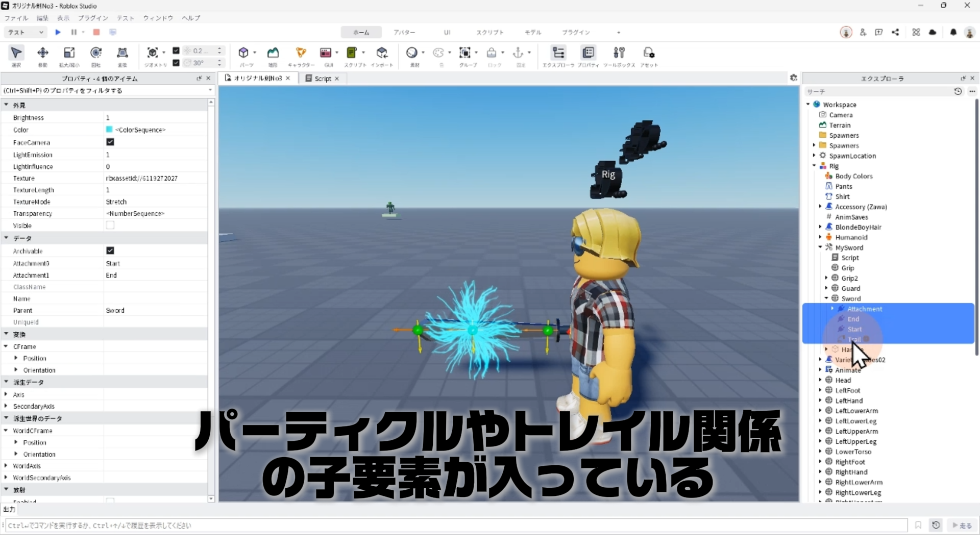Click the Import (インポート) icon

tap(382, 53)
